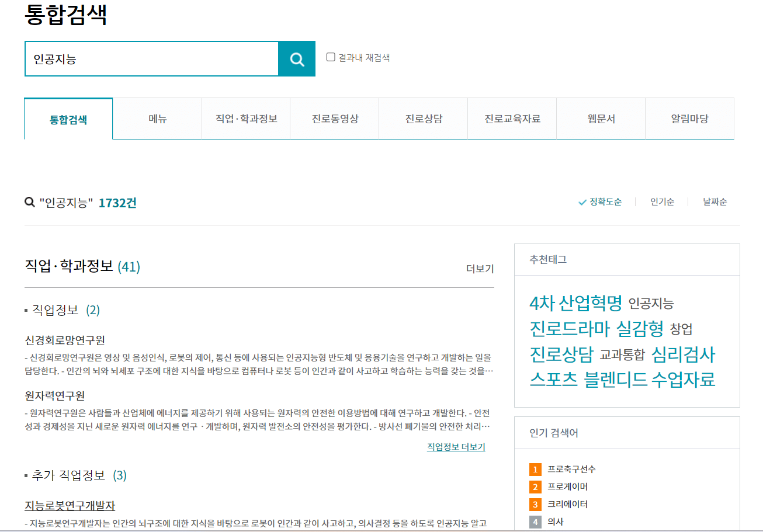Select the 통합검색 tab
The image size is (763, 532).
(68, 119)
